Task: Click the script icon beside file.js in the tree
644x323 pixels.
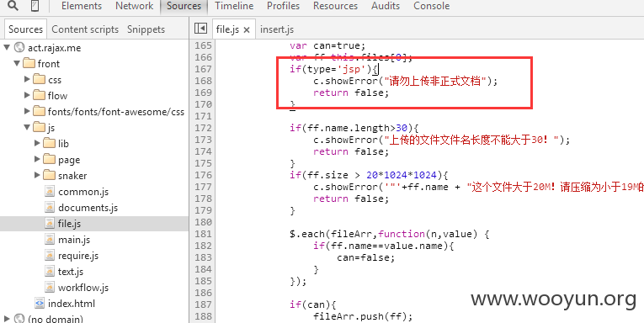Action: [50, 223]
